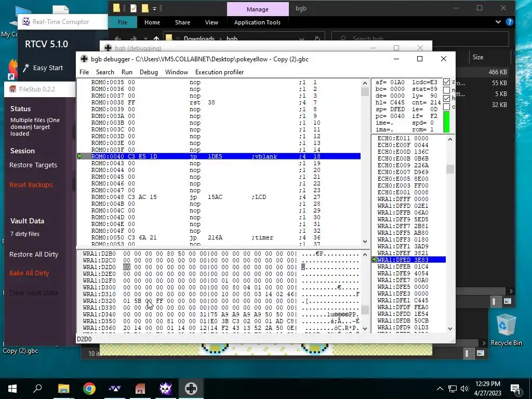
Task: Select stack entry WRA1:DFED 3E83
Action: [x=408, y=260]
